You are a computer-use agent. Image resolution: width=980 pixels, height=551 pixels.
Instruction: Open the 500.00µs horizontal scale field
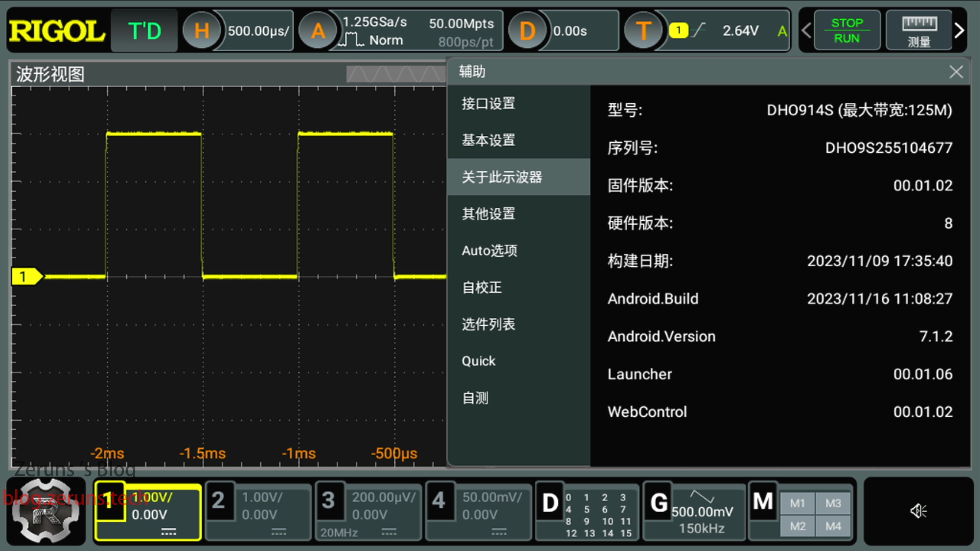[x=259, y=30]
